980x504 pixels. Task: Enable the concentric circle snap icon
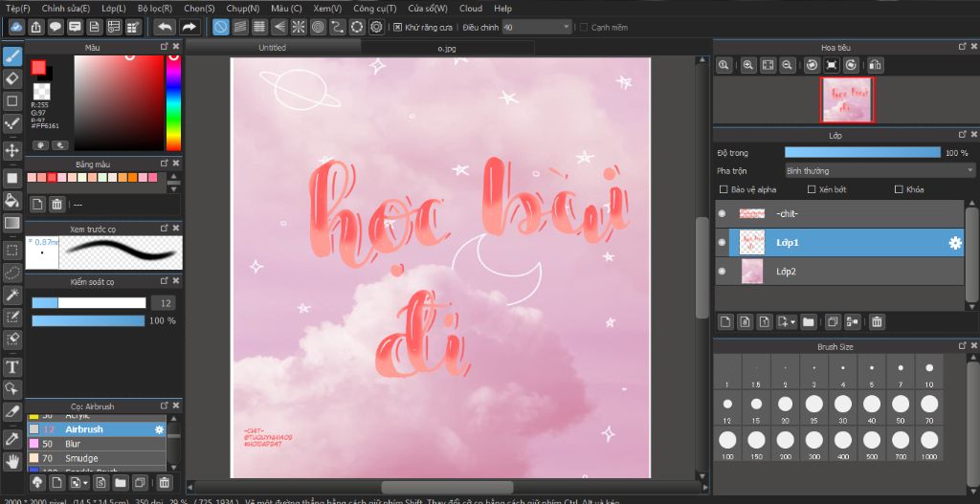[318, 27]
